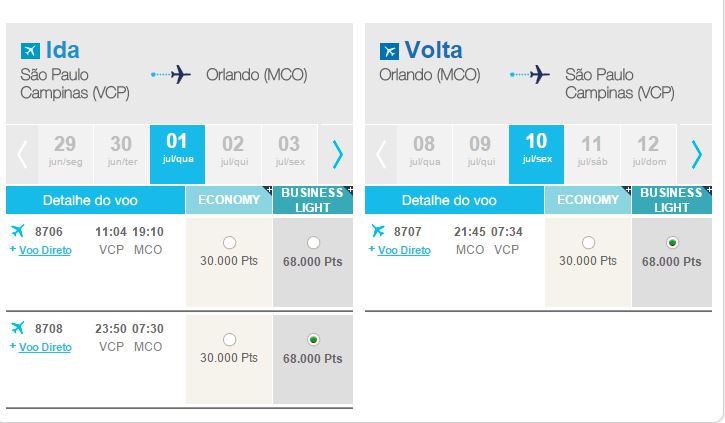Select Business Light fare for flight 8706

[313, 242]
